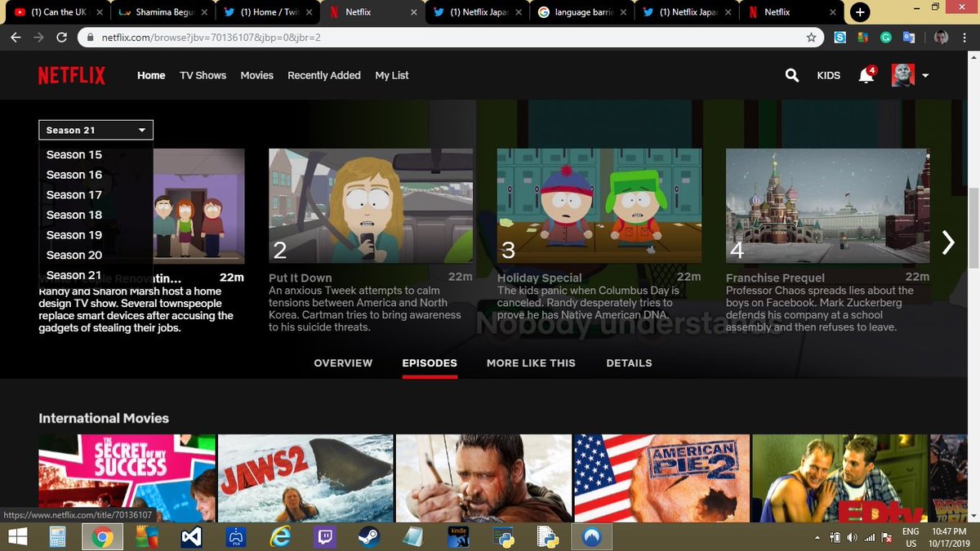980x551 pixels.
Task: Click the Netflix logo
Action: click(71, 75)
